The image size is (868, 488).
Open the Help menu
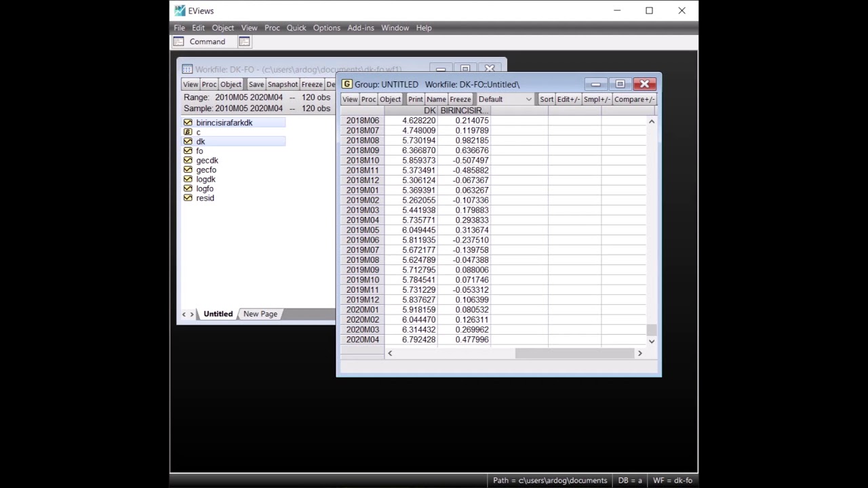coord(424,28)
